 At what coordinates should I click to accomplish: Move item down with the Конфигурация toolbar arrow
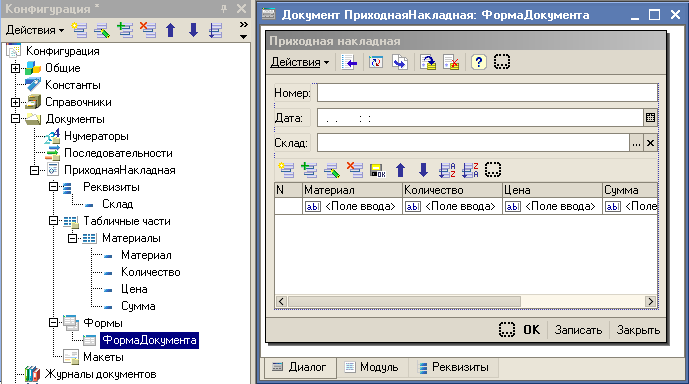tap(193, 30)
